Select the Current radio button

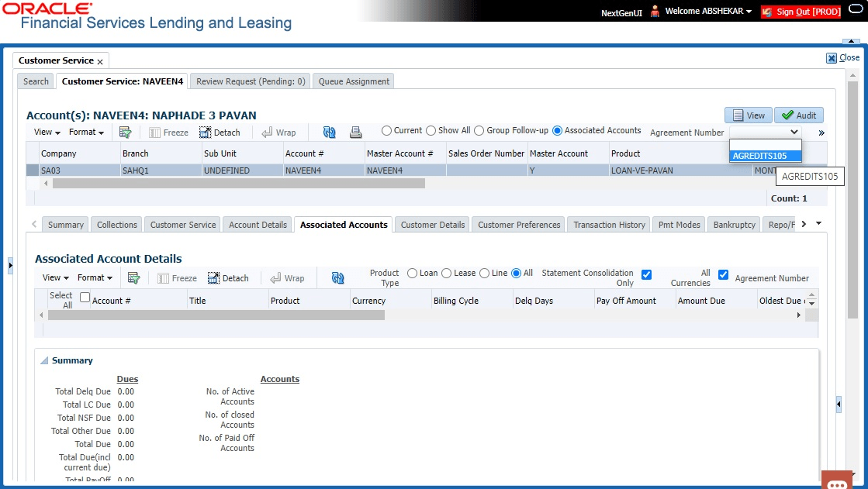pyautogui.click(x=386, y=130)
